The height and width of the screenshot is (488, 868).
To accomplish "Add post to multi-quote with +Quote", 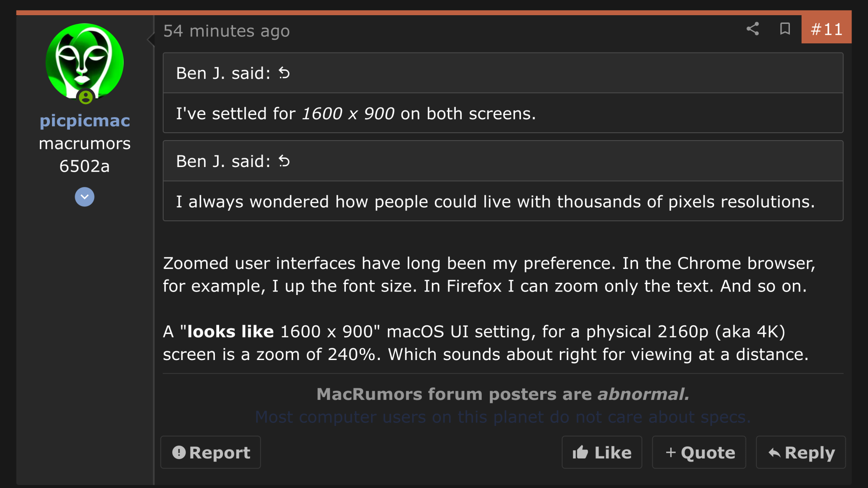I will coord(699,452).
